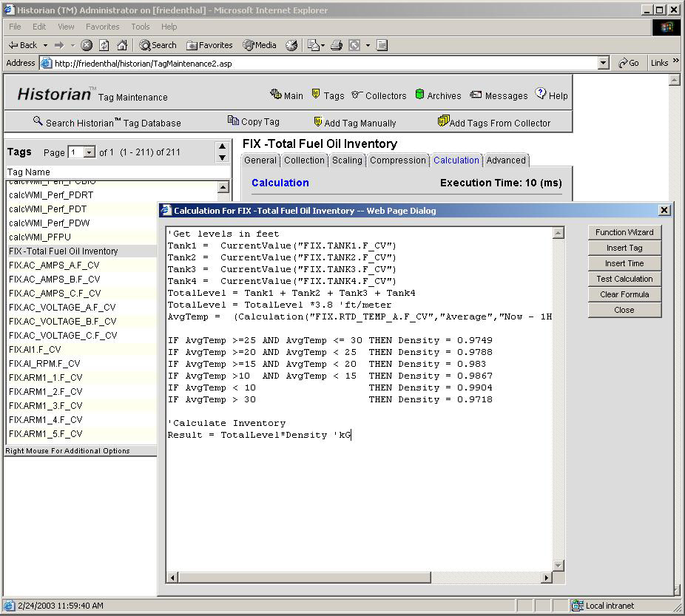
Task: Open the Media toolbar button
Action: 260,45
